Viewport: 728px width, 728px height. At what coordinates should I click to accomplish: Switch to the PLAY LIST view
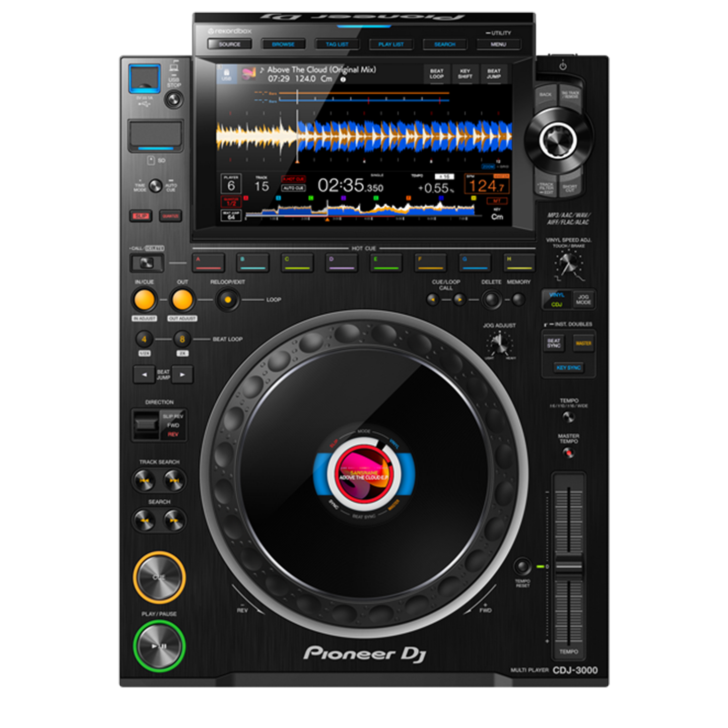pyautogui.click(x=391, y=44)
